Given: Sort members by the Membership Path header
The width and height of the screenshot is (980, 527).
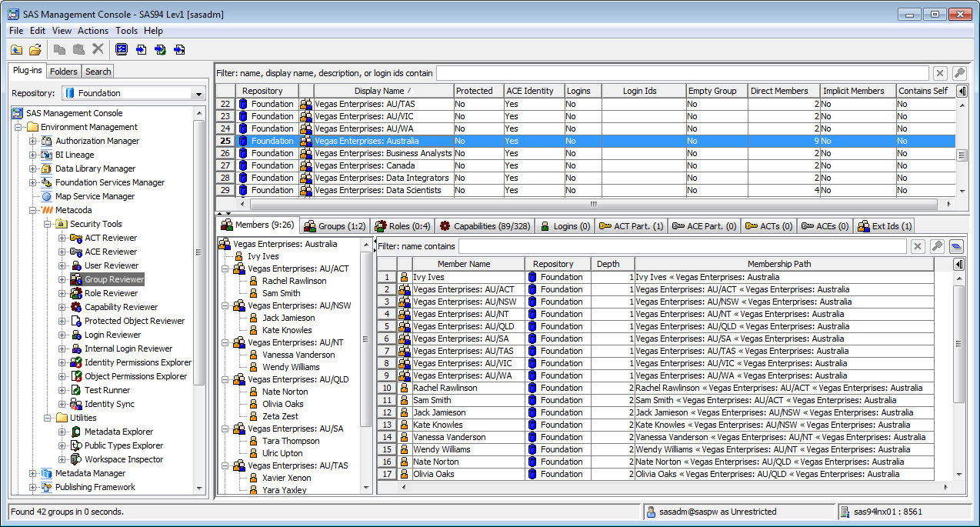Looking at the screenshot, I should click(784, 264).
